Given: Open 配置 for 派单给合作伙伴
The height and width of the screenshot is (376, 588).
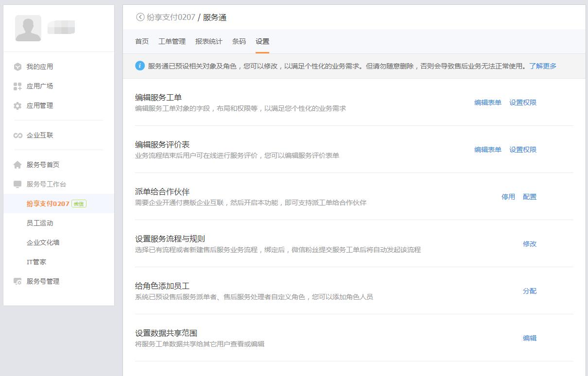Looking at the screenshot, I should (530, 197).
